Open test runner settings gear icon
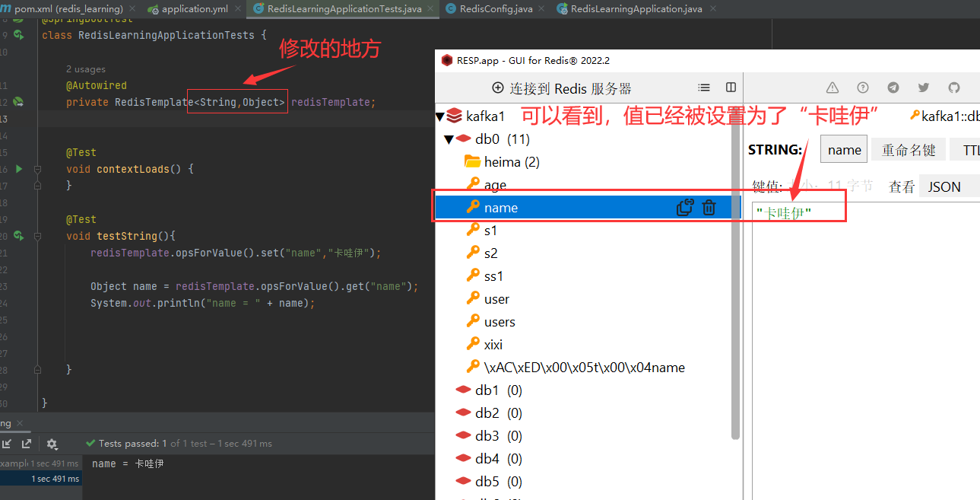This screenshot has height=500, width=980. coord(52,444)
